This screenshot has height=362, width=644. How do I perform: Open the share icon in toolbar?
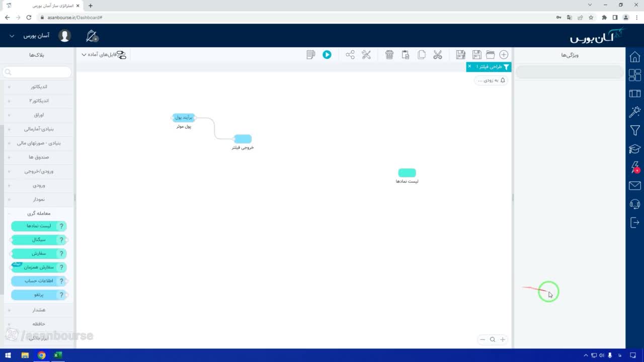click(x=350, y=55)
